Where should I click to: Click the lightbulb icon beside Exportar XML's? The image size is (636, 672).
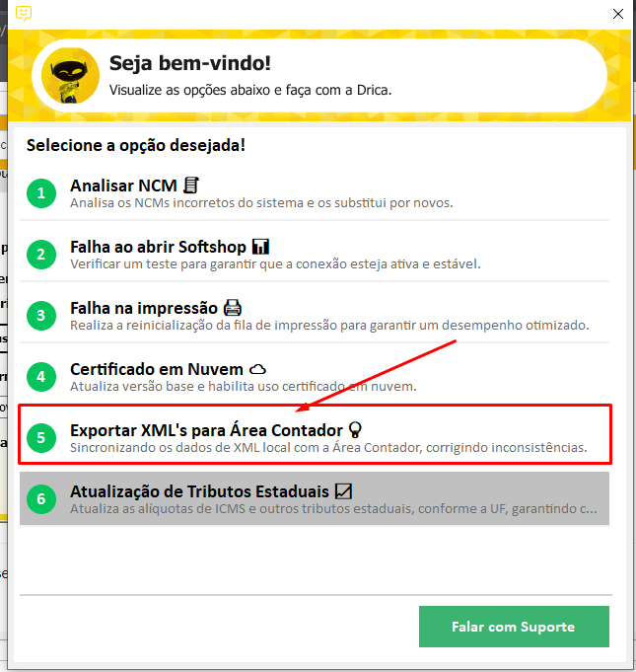(x=355, y=430)
